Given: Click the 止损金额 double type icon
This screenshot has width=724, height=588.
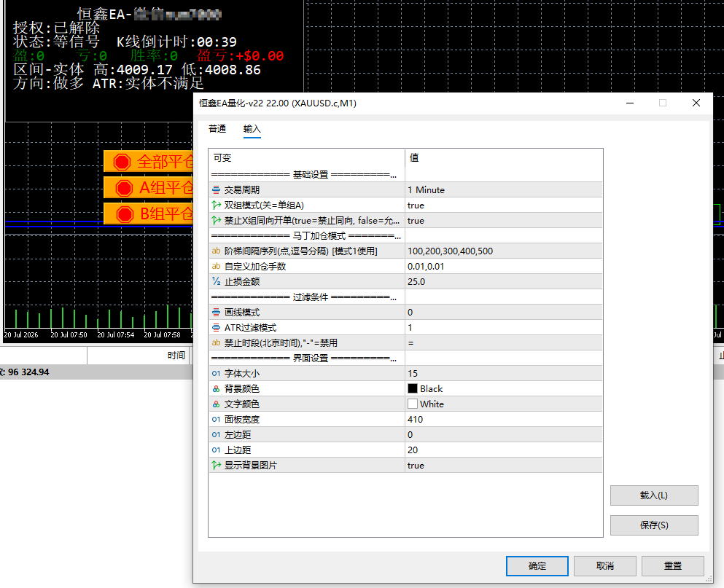Looking at the screenshot, I should [x=216, y=281].
